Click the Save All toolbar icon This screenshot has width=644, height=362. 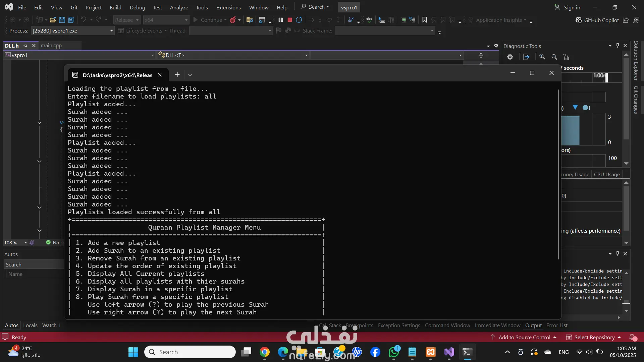pos(71,20)
